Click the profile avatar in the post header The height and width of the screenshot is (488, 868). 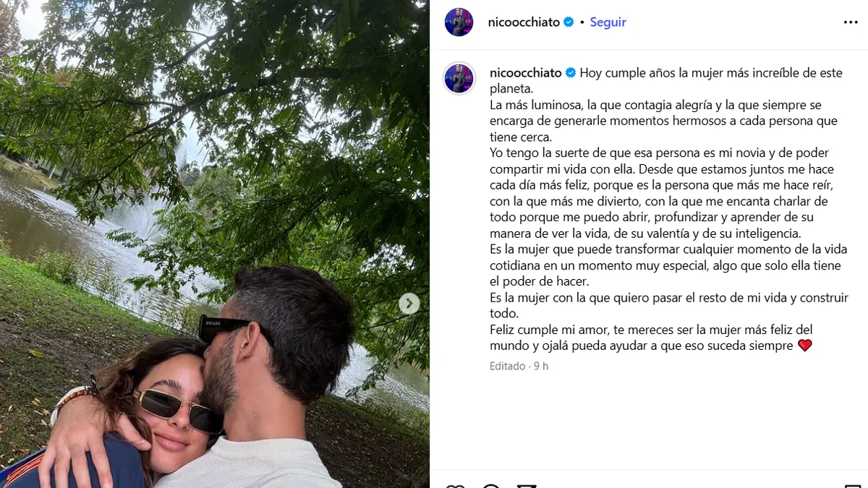point(459,22)
